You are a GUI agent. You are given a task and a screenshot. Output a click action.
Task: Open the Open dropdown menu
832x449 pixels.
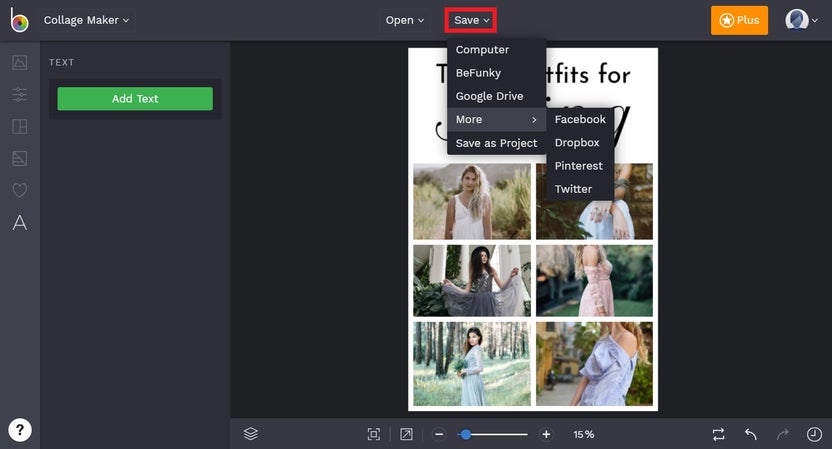404,20
